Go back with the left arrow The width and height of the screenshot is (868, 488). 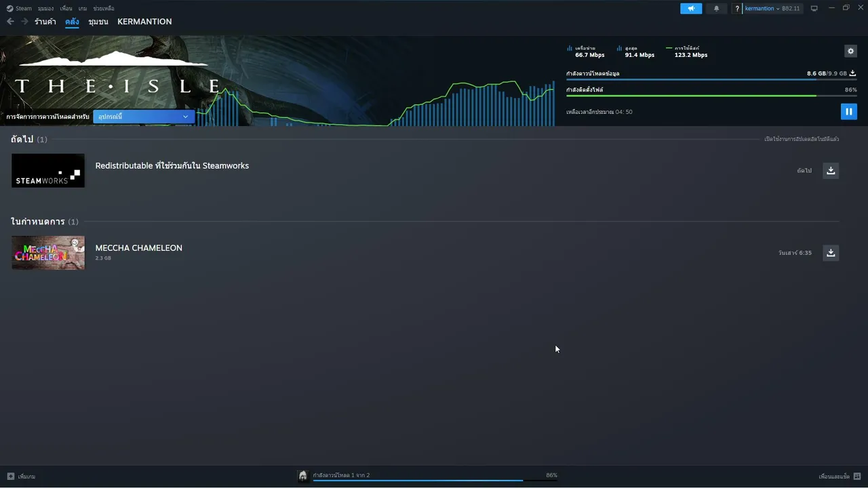point(10,22)
